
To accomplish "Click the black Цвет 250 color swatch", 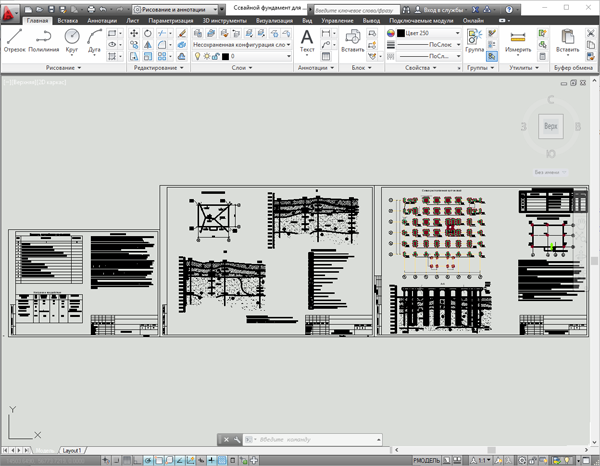I will click(x=401, y=33).
